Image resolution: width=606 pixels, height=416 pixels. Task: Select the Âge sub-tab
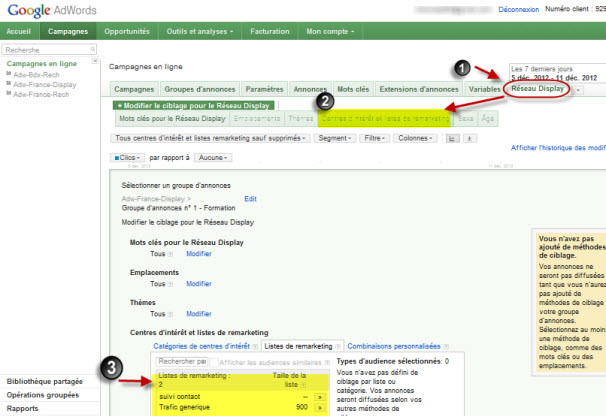(x=488, y=119)
